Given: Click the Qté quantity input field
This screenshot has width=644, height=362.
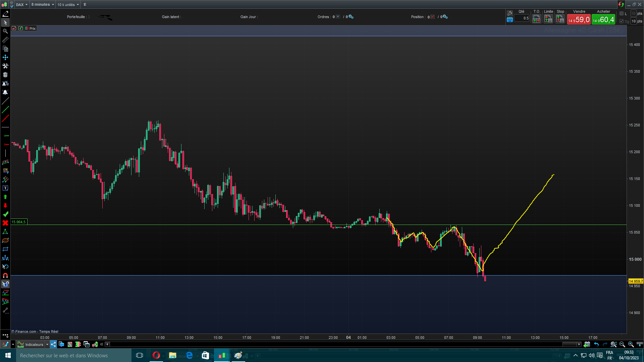Looking at the screenshot, I should [522, 18].
